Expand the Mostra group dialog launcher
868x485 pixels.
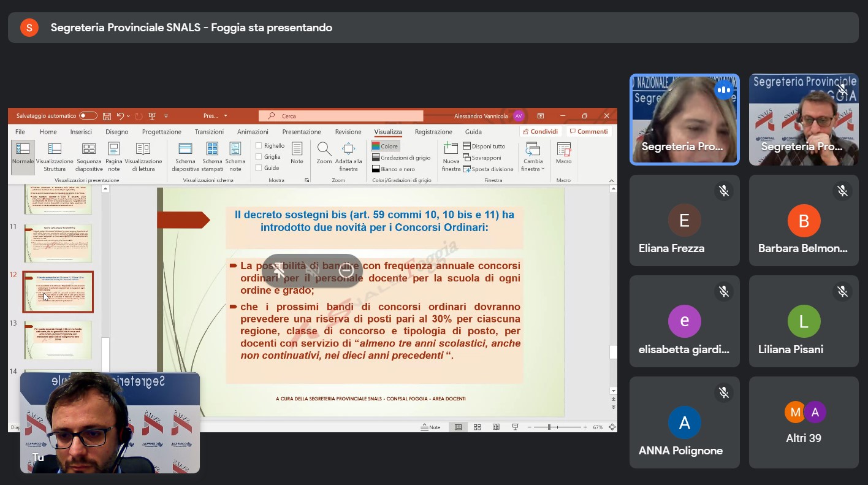307,180
